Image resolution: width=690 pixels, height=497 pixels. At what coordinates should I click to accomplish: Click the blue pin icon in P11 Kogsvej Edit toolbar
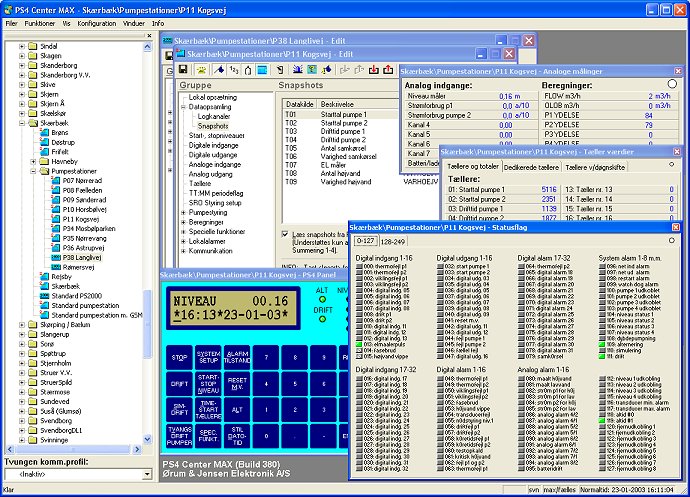tap(219, 70)
